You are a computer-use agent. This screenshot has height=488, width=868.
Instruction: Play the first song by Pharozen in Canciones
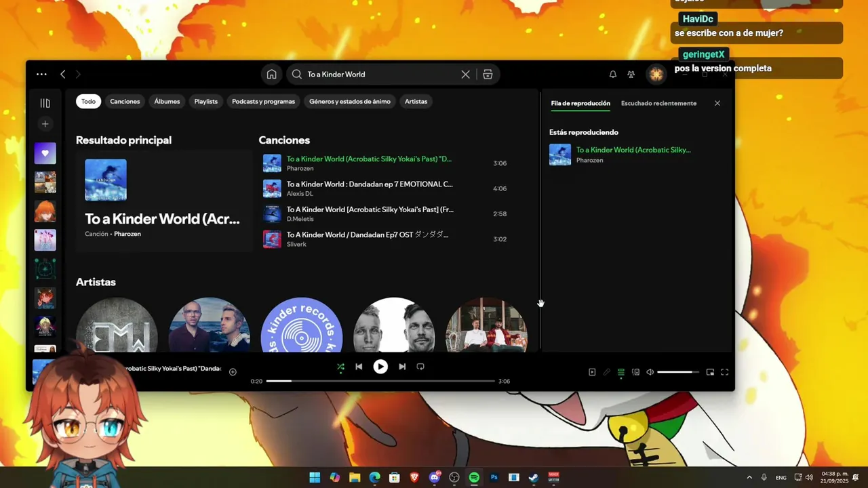point(387,163)
